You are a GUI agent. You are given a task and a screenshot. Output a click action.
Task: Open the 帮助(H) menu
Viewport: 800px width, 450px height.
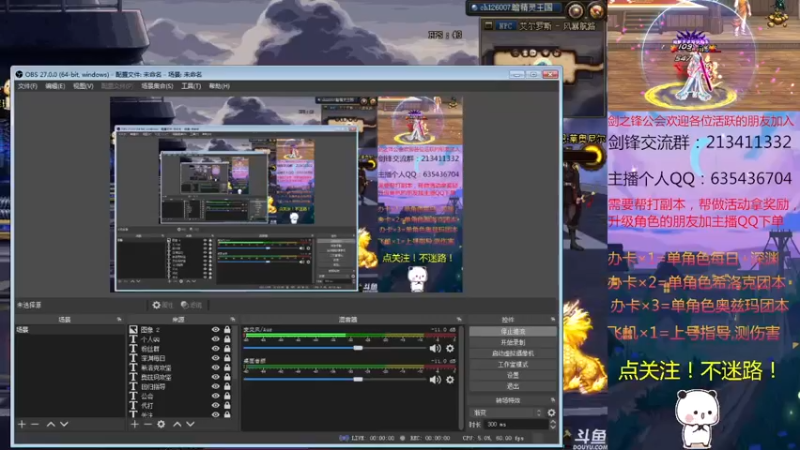pyautogui.click(x=219, y=86)
